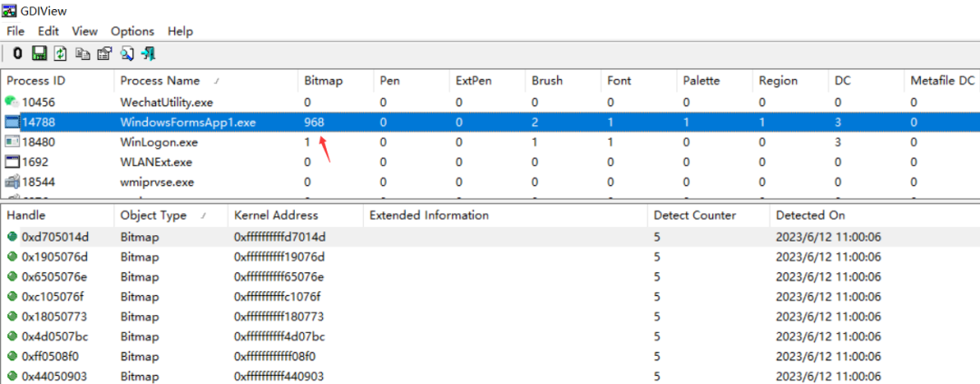
Task: Click green dot beside handle 0x18050773
Action: (x=11, y=317)
